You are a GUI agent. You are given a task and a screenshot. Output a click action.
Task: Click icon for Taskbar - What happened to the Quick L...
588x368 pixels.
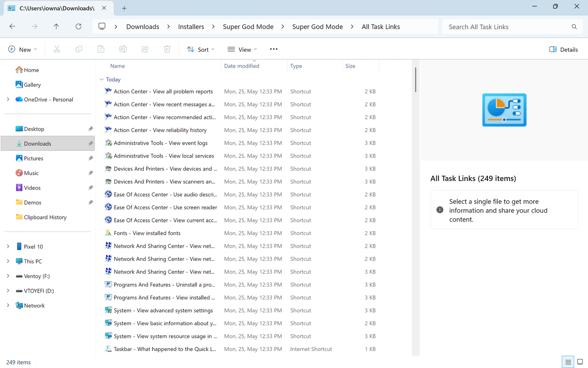click(108, 349)
